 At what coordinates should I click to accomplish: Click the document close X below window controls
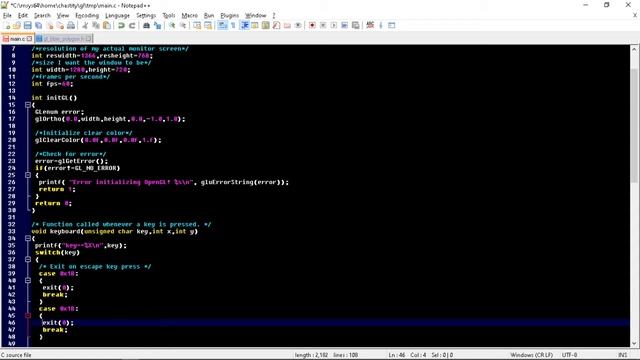[x=635, y=15]
